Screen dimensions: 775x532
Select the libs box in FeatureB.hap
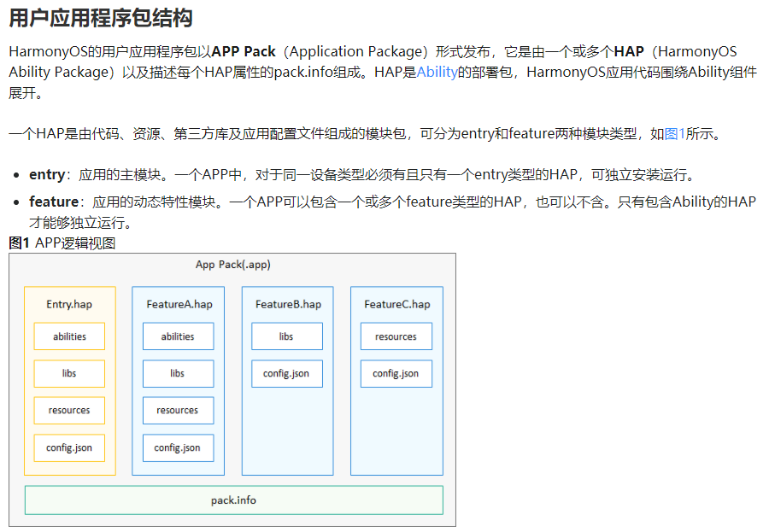coord(287,336)
